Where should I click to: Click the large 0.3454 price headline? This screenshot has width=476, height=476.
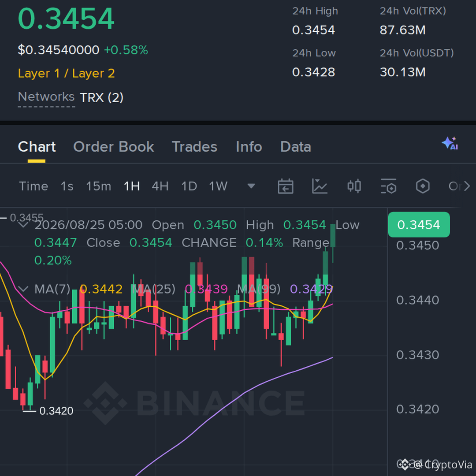66,19
